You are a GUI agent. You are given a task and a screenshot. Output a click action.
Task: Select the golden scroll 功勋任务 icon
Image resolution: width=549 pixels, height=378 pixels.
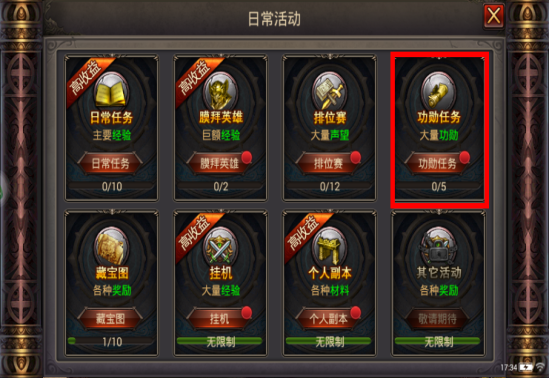438,91
